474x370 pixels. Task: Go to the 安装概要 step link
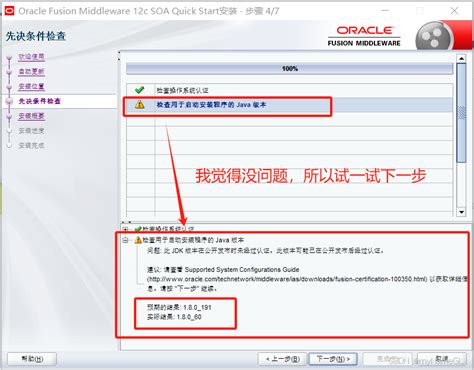click(31, 116)
